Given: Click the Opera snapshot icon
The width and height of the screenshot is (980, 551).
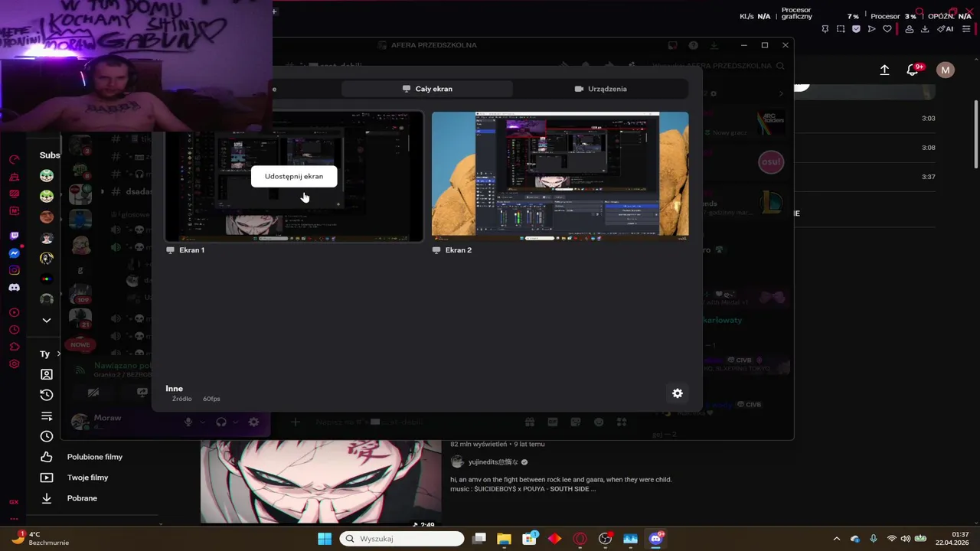Looking at the screenshot, I should [x=841, y=29].
